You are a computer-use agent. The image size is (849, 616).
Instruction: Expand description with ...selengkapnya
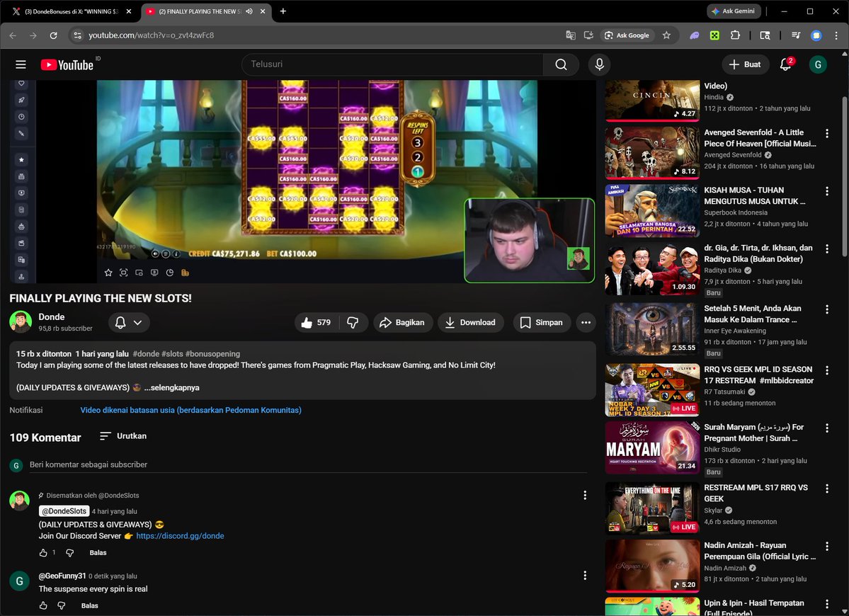pyautogui.click(x=171, y=387)
